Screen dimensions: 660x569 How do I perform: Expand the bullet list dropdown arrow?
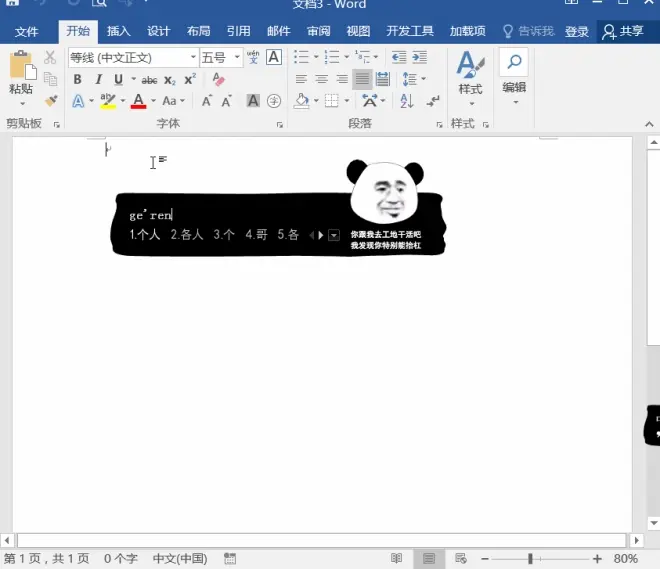(x=316, y=57)
